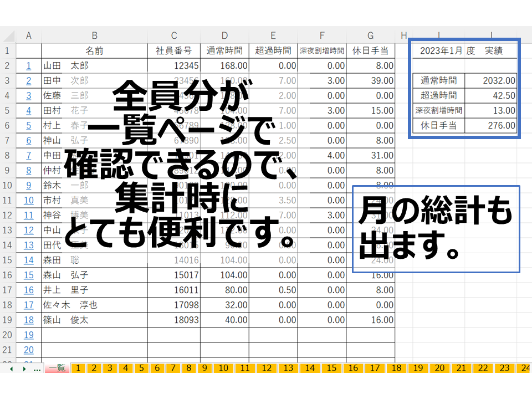
Task: Open employee link 2 for 田中 次郎
Action: click(28, 81)
